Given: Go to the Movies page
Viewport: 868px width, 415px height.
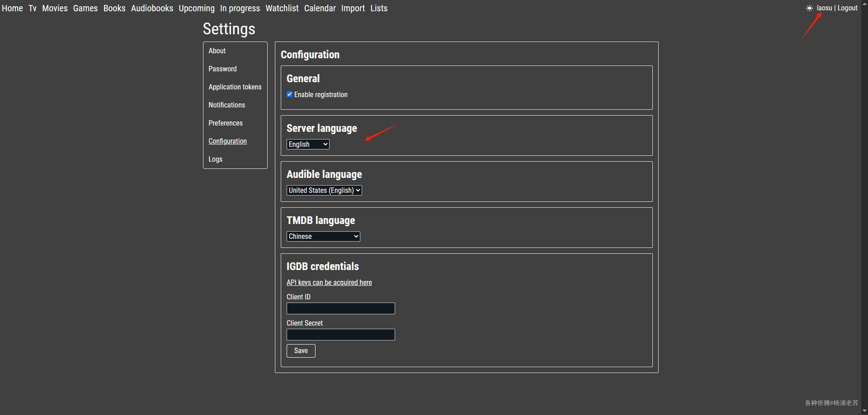Looking at the screenshot, I should point(55,8).
